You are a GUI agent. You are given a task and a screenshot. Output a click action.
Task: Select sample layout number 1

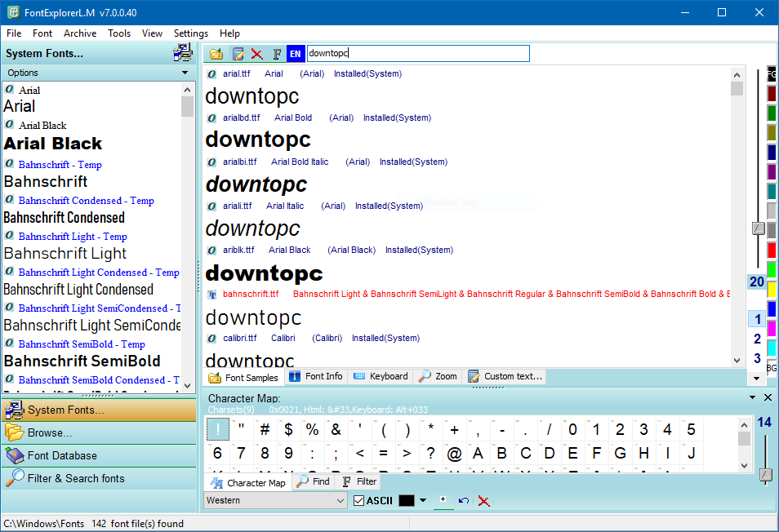757,319
